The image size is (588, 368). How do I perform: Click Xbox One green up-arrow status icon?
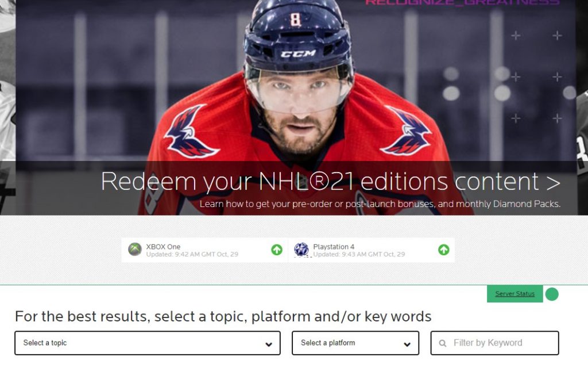pos(277,250)
